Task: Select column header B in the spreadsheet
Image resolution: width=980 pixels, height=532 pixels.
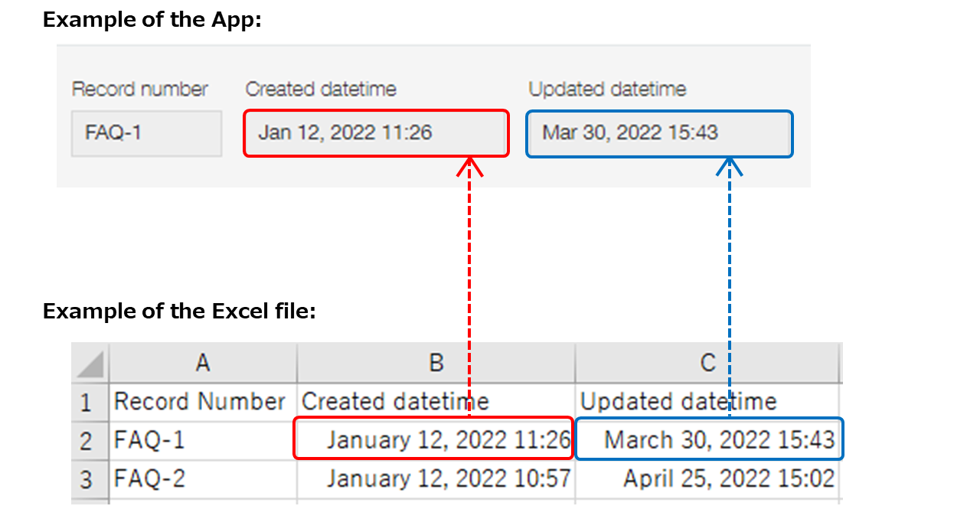Action: [x=435, y=363]
